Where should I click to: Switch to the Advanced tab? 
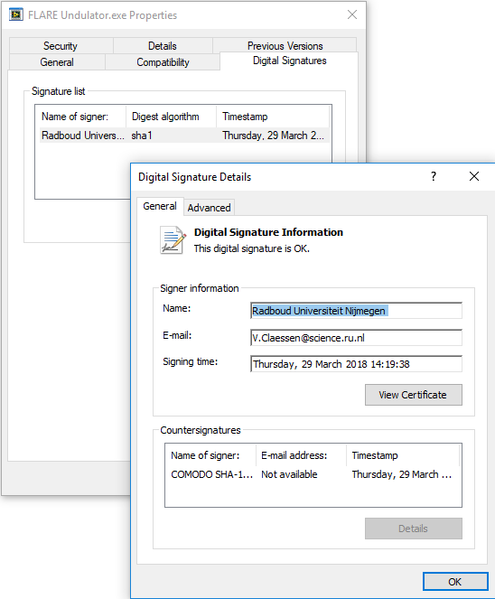[209, 208]
